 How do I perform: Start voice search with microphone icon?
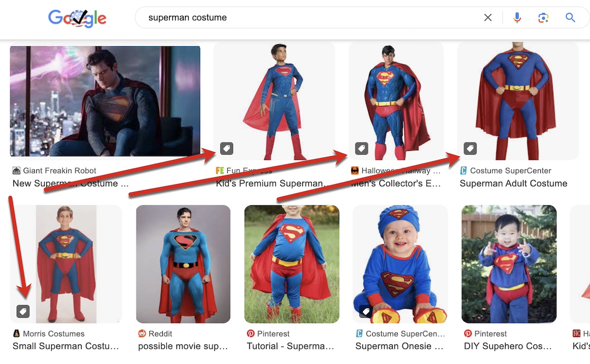coord(517,18)
